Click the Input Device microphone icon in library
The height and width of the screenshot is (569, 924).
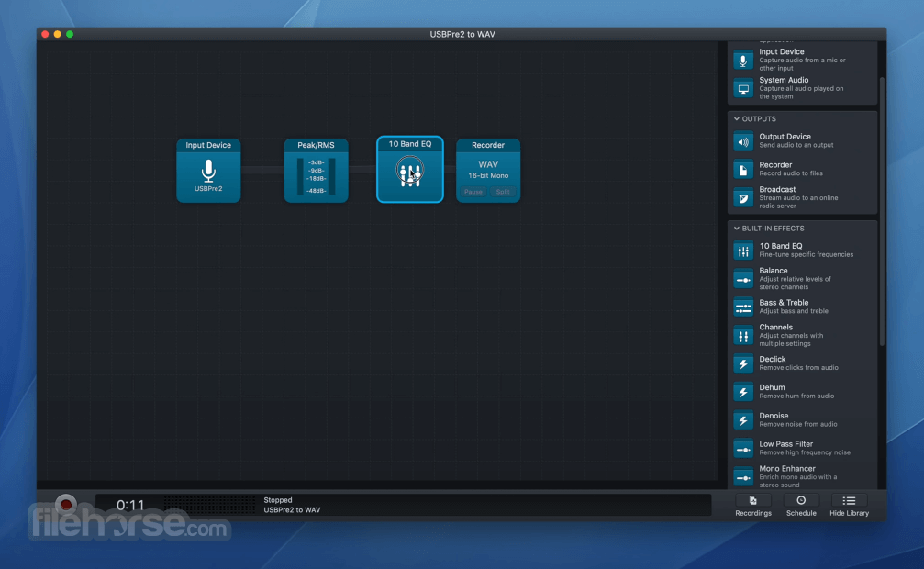(x=743, y=61)
